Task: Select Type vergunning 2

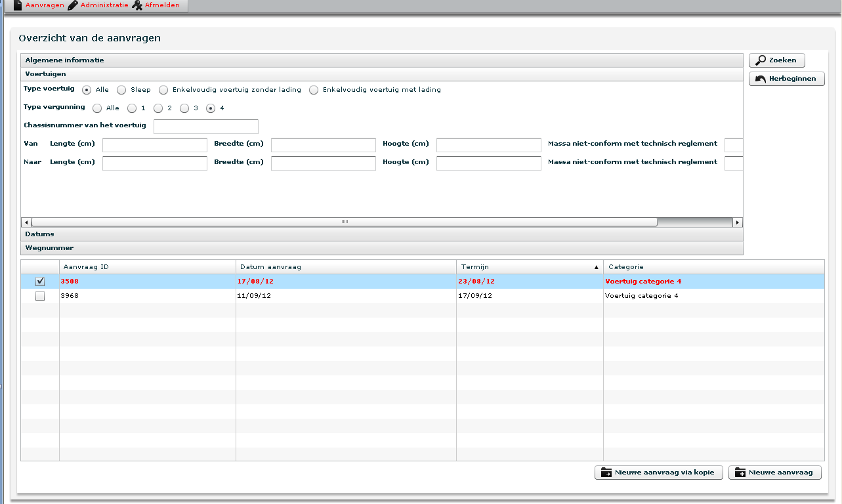Action: click(158, 108)
